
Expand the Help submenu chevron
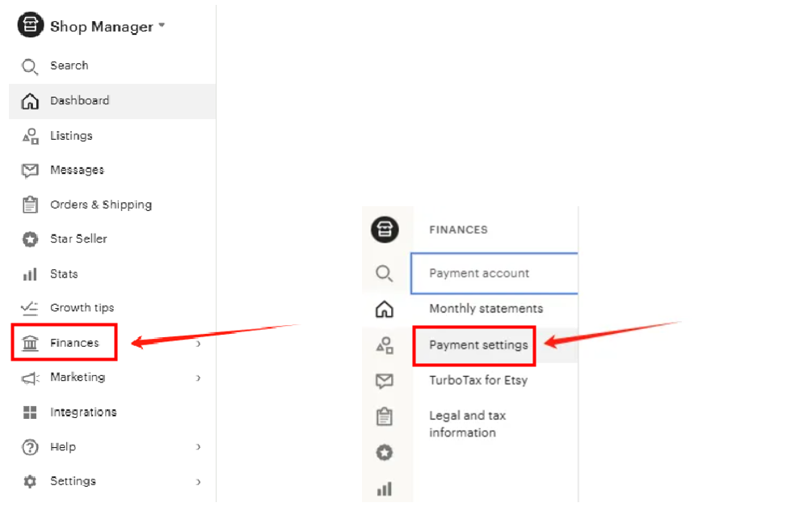click(x=198, y=447)
